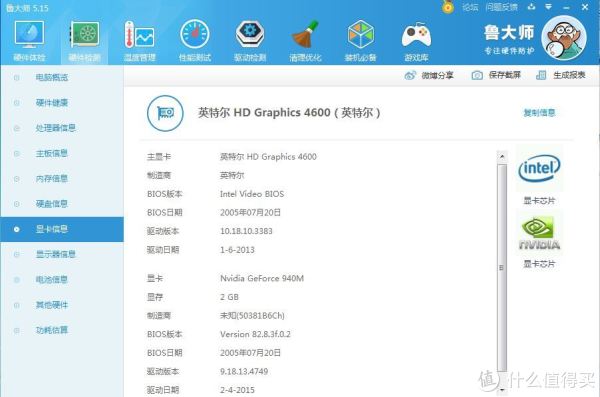
Task: Select 硬件检测 hardware detection icon
Action: click(x=85, y=40)
